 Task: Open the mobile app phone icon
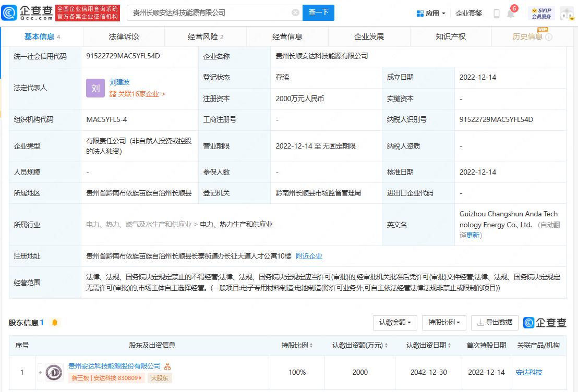tap(497, 14)
